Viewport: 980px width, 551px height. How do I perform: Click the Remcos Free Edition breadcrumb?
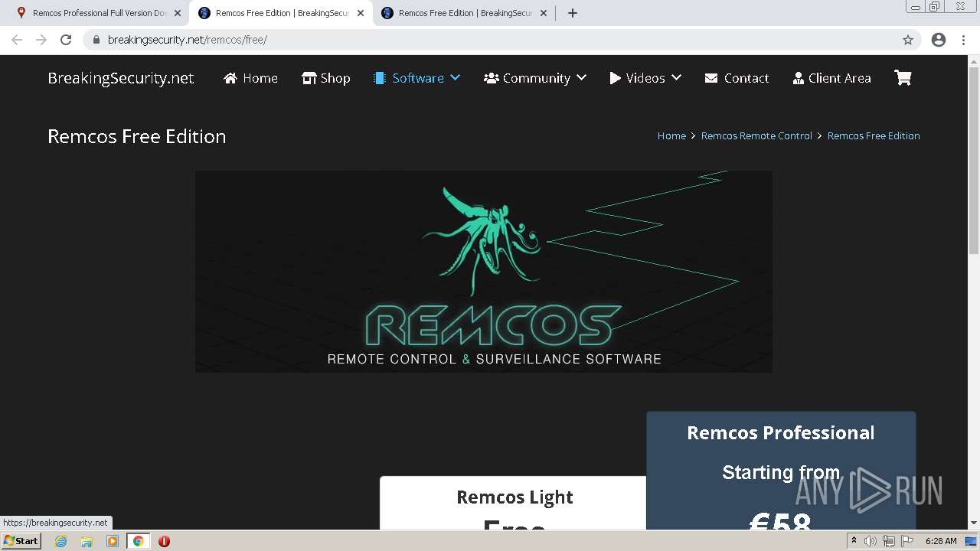click(874, 135)
